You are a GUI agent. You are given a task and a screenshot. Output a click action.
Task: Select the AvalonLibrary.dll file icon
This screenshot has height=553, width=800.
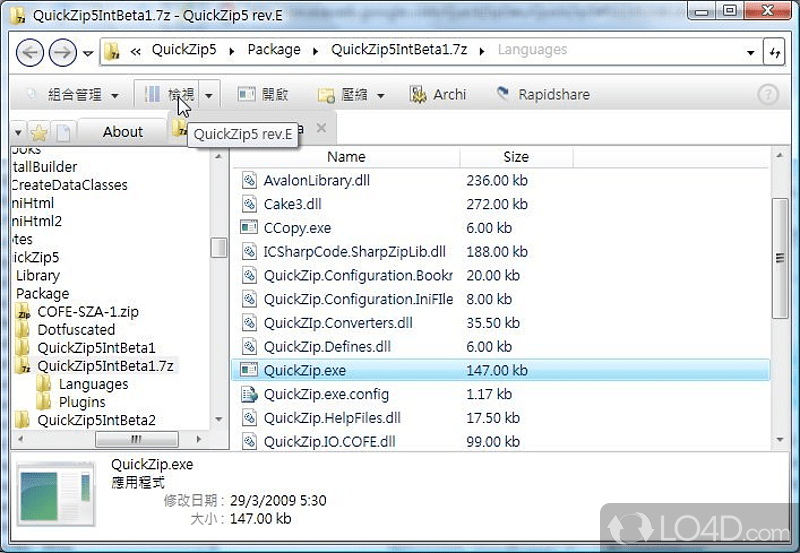(x=249, y=181)
